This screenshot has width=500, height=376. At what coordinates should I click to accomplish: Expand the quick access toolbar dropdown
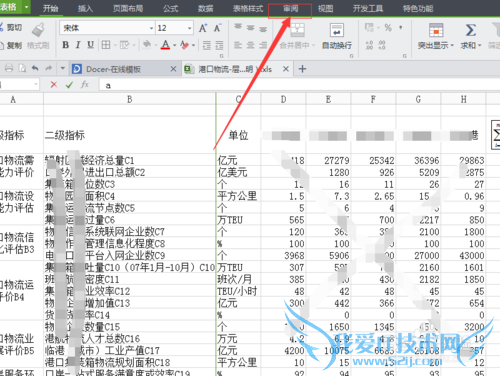click(x=62, y=69)
